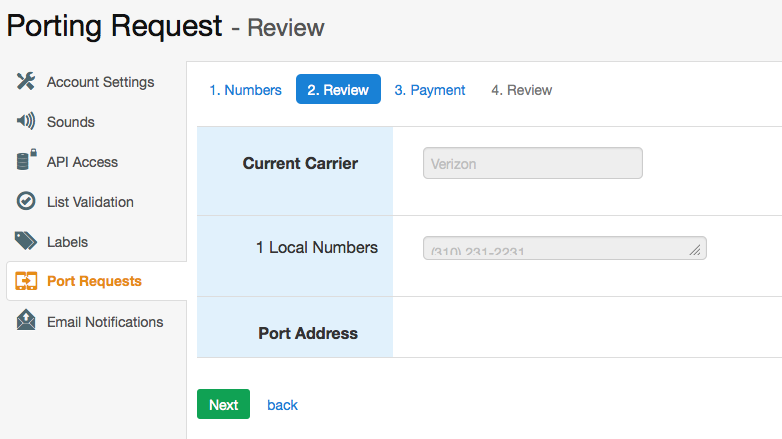Screen dimensions: 782x439
Task: Click the envelope icon for Email Notifications
Action: point(26,322)
